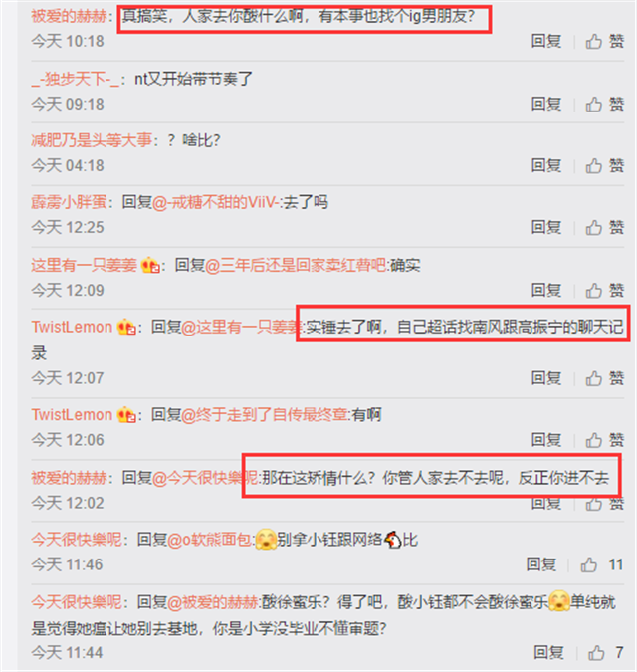This screenshot has height=672, width=637.
Task: Open mention @三年后还是回家卖红薯吧
Action: [296, 266]
